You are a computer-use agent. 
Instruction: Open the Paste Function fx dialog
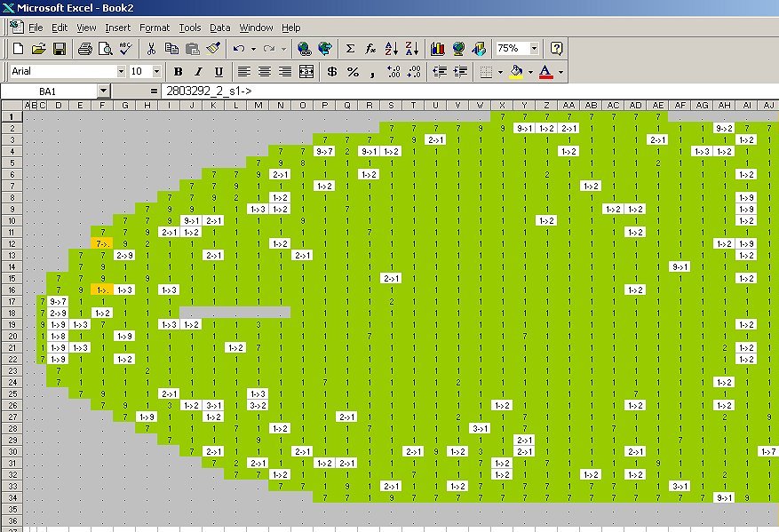tap(370, 49)
